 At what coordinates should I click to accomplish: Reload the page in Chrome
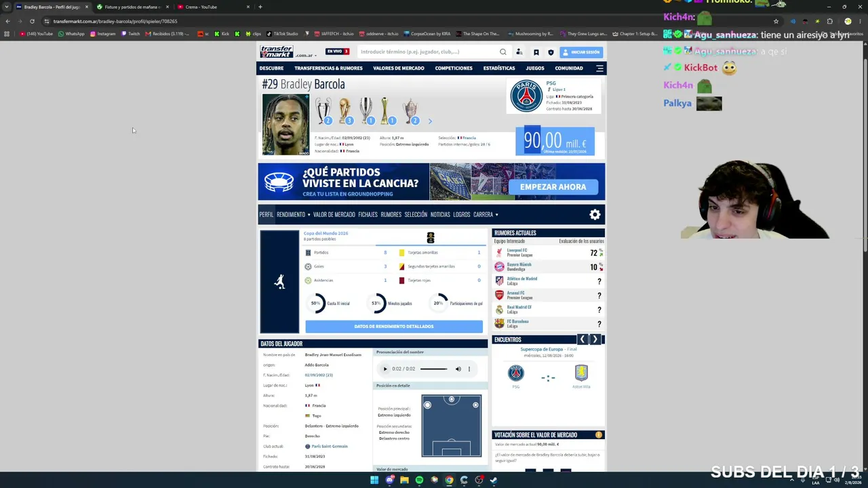coord(32,21)
